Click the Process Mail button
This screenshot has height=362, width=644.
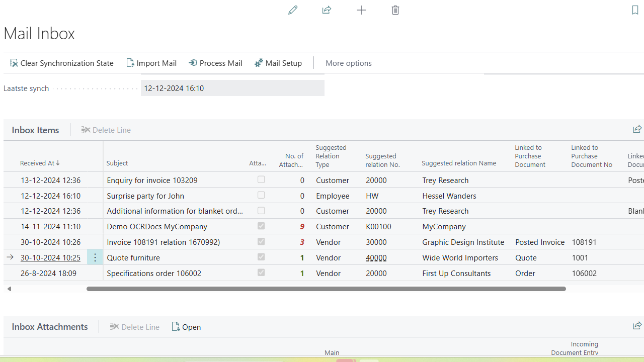[x=215, y=63]
